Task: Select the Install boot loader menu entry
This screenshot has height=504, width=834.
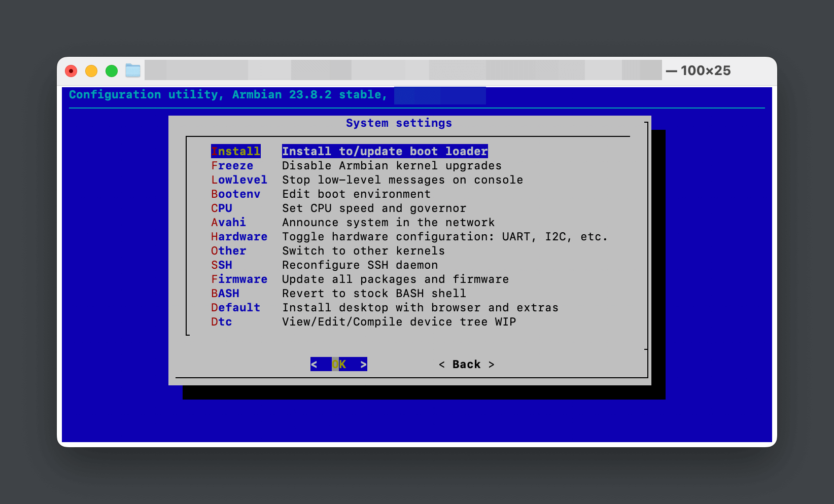Action: (x=236, y=151)
